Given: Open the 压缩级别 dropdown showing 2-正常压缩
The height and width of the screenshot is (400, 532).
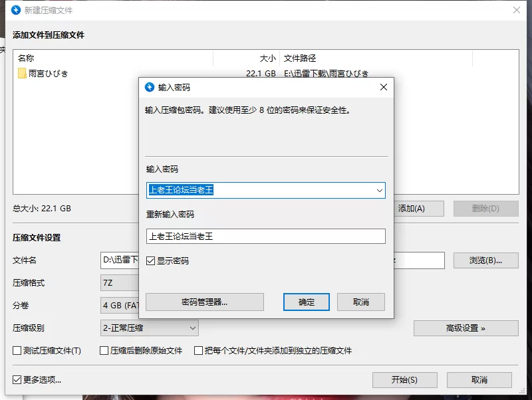Looking at the screenshot, I should 149,328.
